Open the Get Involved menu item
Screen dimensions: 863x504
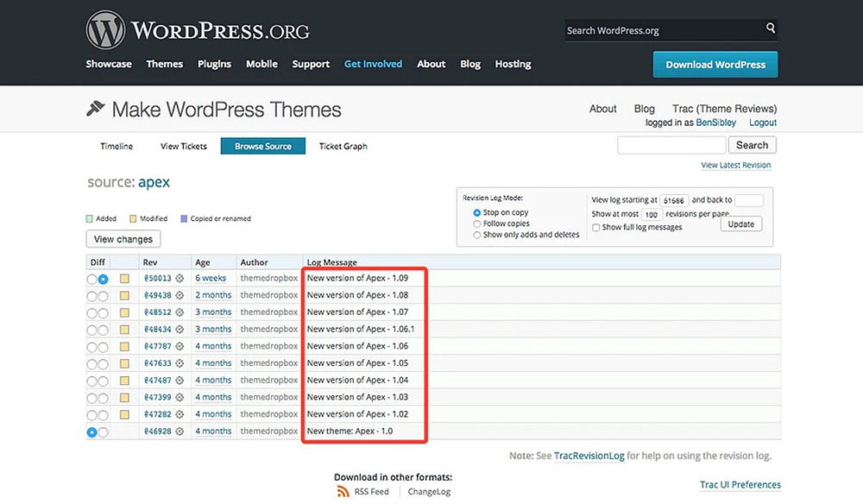373,64
